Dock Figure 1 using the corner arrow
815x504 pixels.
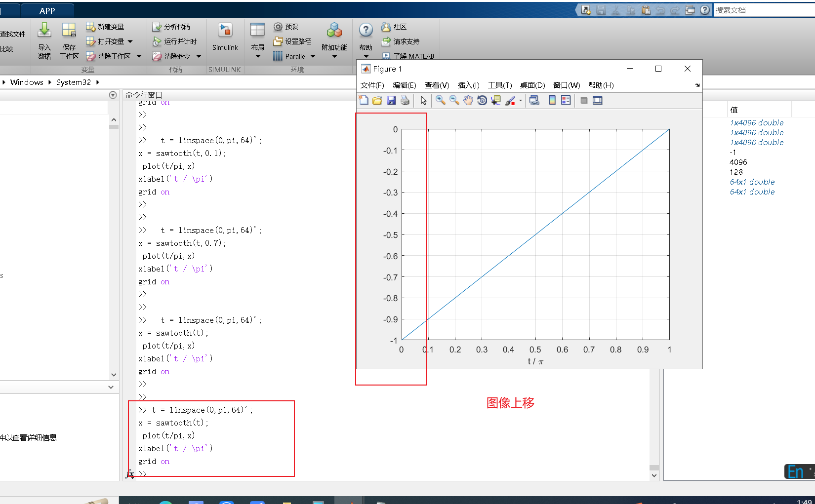697,85
